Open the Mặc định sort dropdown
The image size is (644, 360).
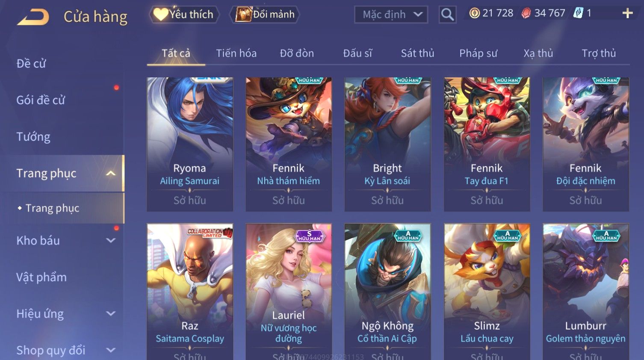tap(391, 15)
